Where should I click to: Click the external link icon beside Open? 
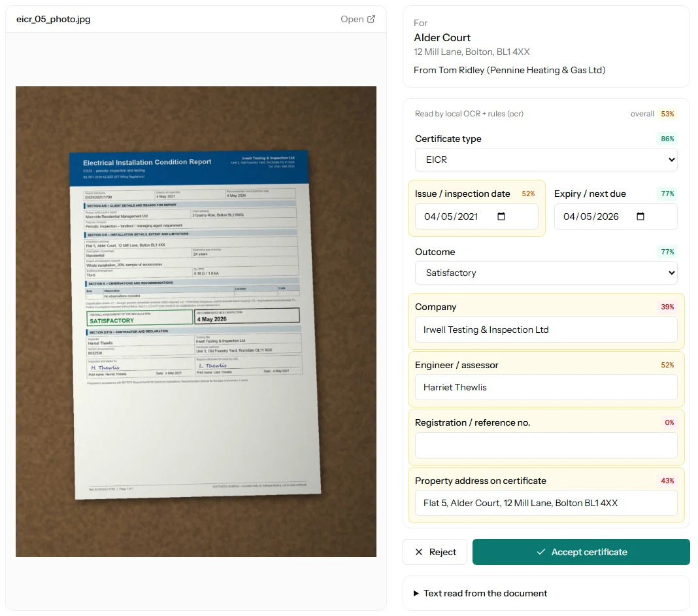[x=371, y=19]
